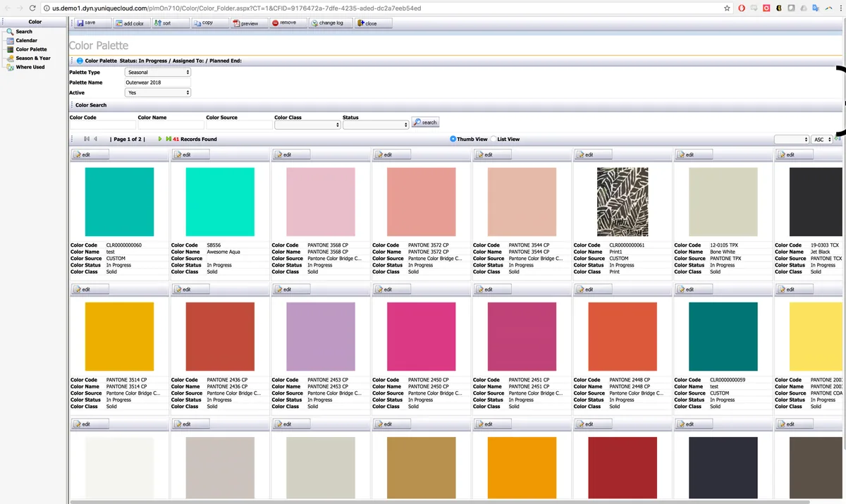The image size is (846, 504).
Task: Select the Thumb View radio button
Action: tap(453, 139)
